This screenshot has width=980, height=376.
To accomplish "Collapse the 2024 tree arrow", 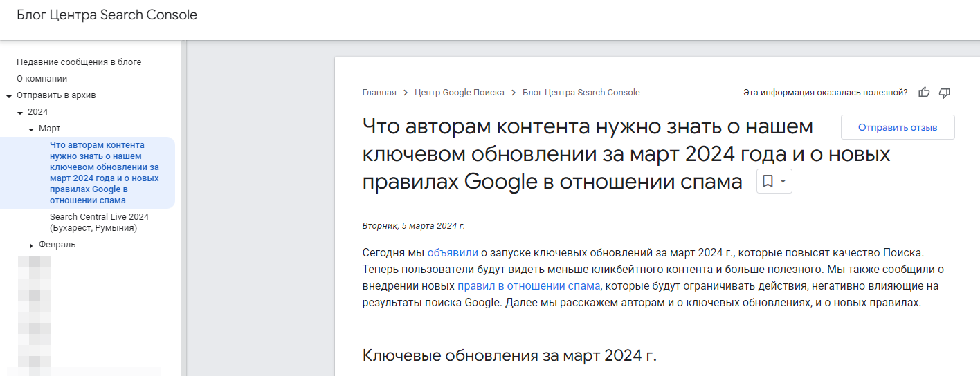I will (x=20, y=113).
